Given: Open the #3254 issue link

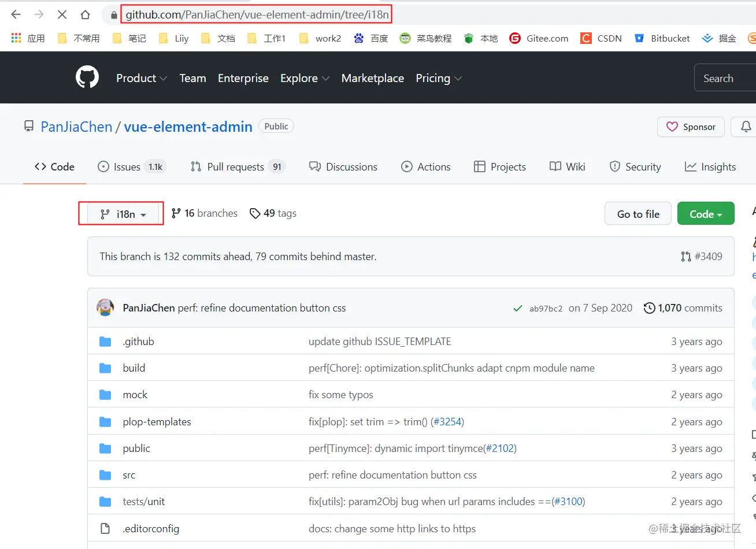Looking at the screenshot, I should coord(447,422).
